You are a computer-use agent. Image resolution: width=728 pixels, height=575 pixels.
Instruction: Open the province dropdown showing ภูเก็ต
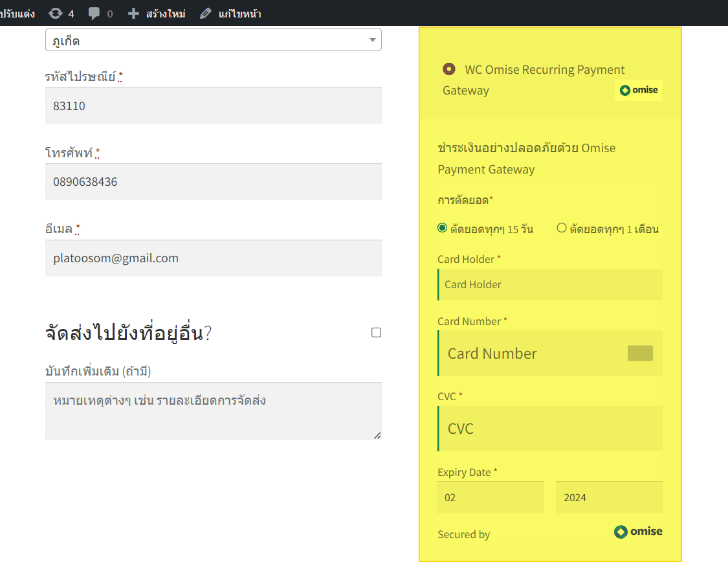click(x=214, y=40)
